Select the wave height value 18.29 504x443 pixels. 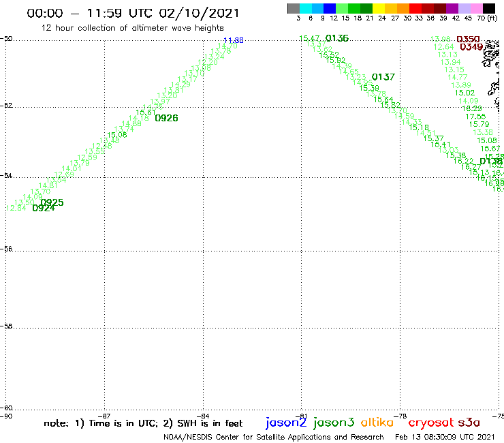point(472,109)
